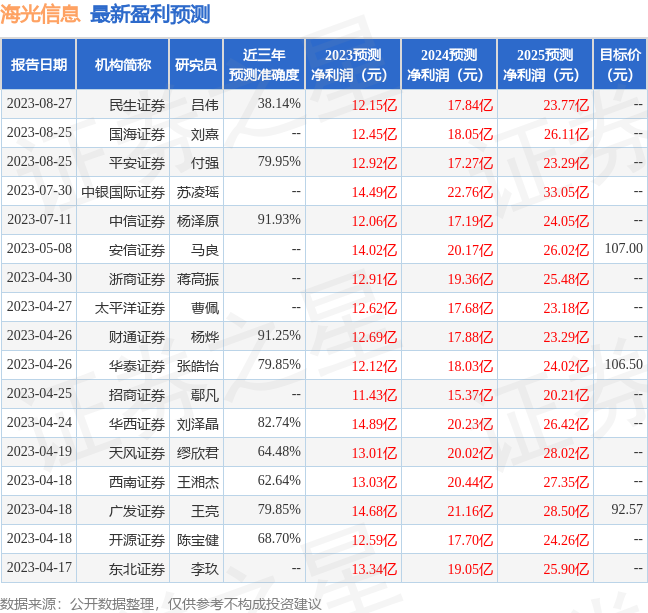This screenshot has height=613, width=648.
Task: Click the 2023预测净利润 column header
Action: pyautogui.click(x=352, y=65)
